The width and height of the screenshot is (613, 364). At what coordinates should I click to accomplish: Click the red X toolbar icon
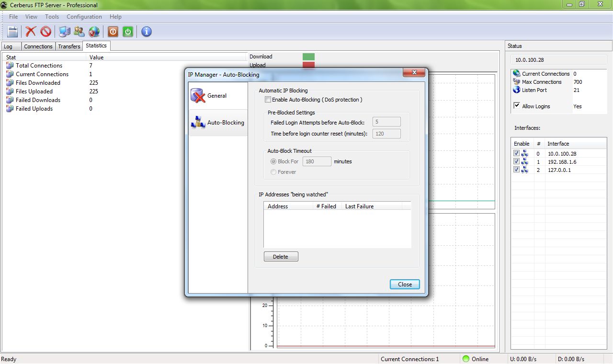coord(31,32)
